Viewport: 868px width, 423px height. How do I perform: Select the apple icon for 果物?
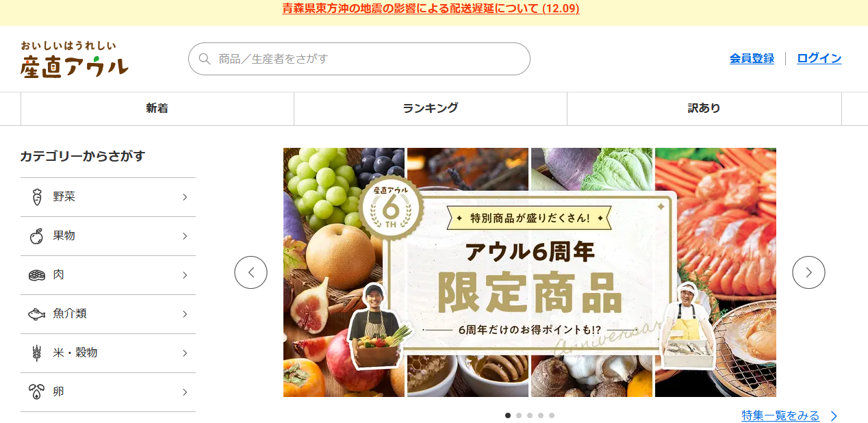37,236
